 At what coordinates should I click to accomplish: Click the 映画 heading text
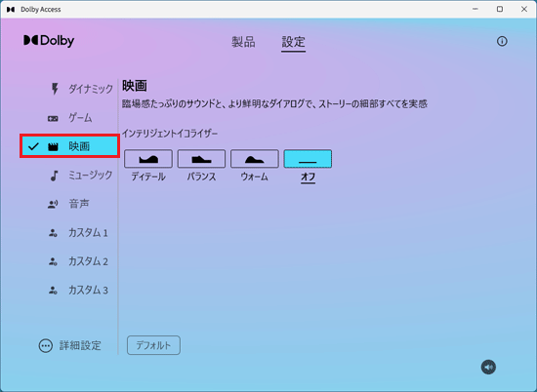tap(135, 86)
